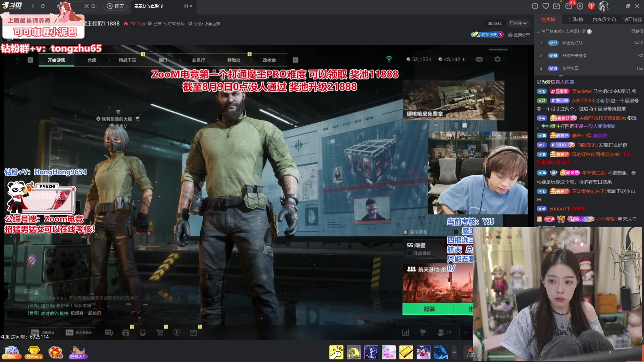
Task: Click the 充值 recharge button
Action: pos(469,352)
